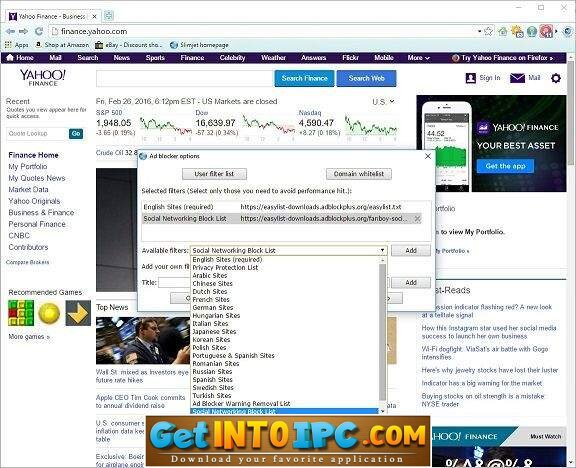Click the Yahoo Finance logo
The height and width of the screenshot is (468, 576).
[x=43, y=77]
